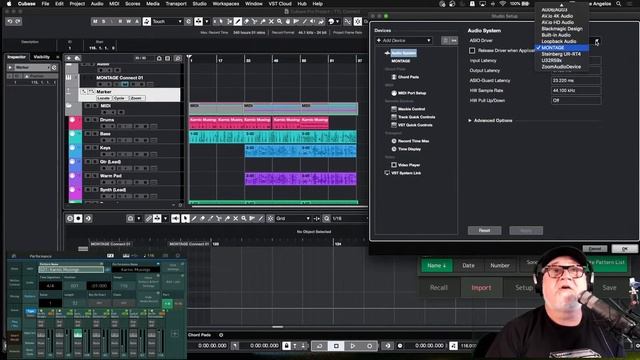Screen dimensions: 640x360
Task: Select the Mute X tool in main toolbar
Action: pos(271,21)
